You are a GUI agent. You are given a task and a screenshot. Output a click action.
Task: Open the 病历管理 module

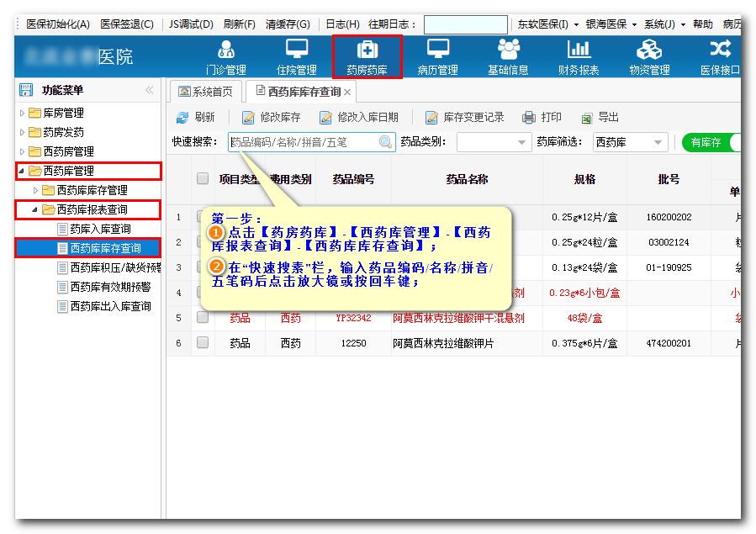pos(438,57)
